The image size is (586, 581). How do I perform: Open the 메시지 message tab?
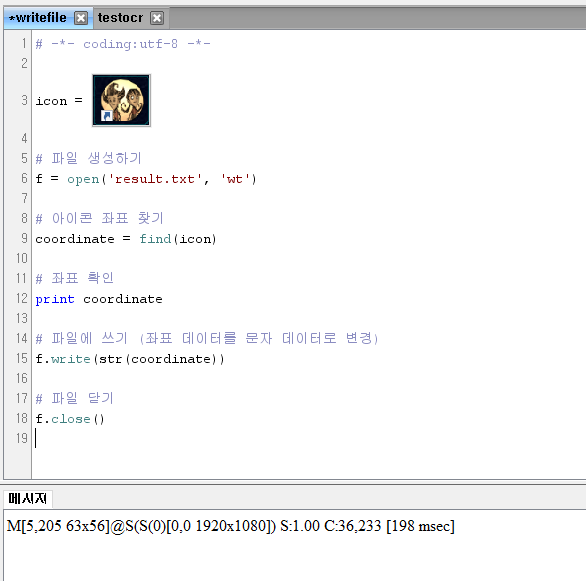[27, 498]
